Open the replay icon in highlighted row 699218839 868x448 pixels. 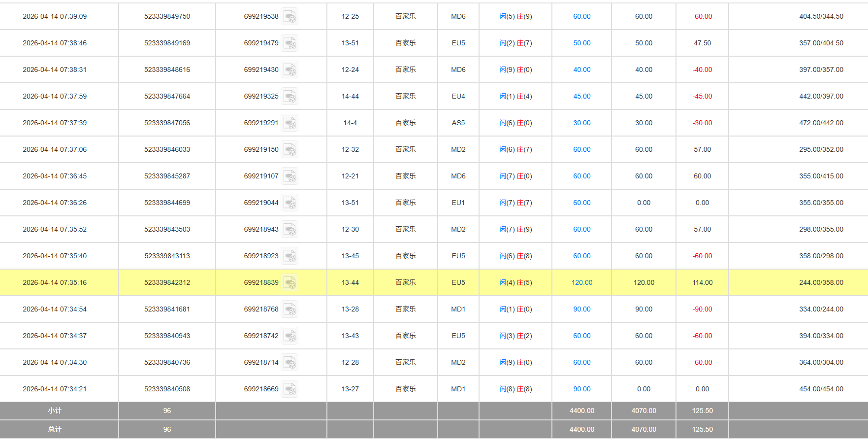pos(289,283)
